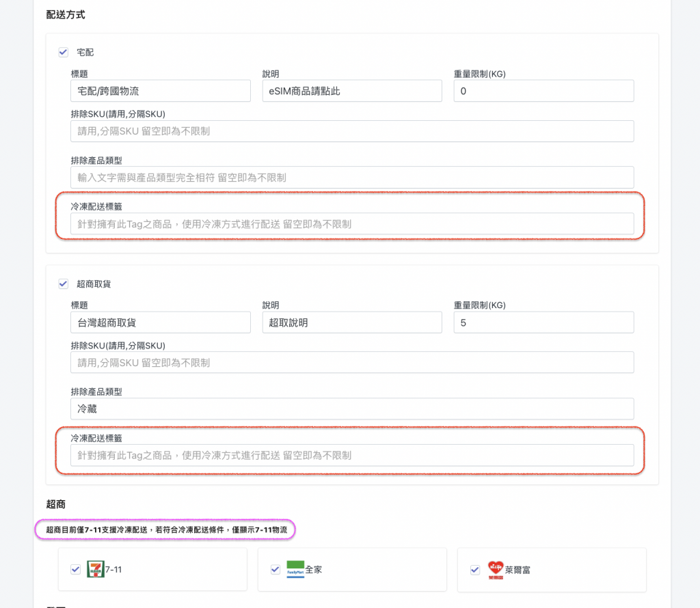Click 宅配 exclude SKU input field
This screenshot has width=700, height=608.
352,131
